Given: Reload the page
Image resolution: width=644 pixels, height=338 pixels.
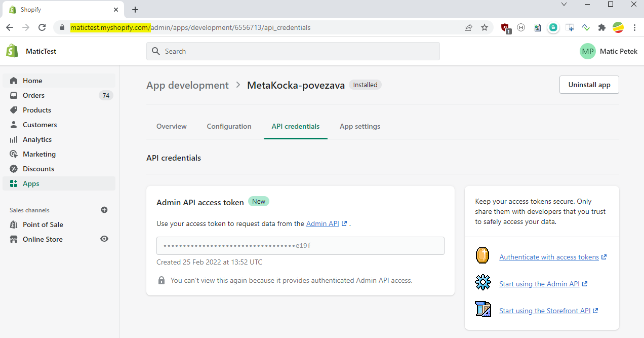Looking at the screenshot, I should coord(42,27).
